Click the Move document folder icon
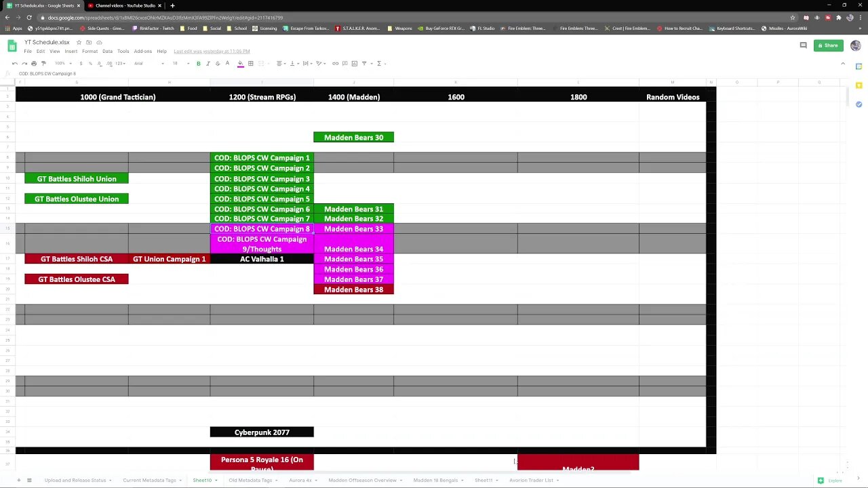 [89, 43]
